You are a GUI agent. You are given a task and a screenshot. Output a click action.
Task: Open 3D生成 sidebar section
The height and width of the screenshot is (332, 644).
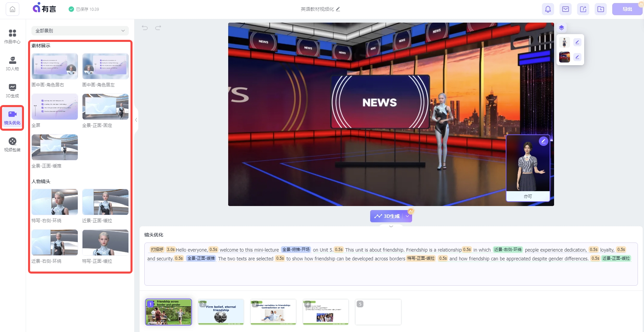click(x=13, y=91)
